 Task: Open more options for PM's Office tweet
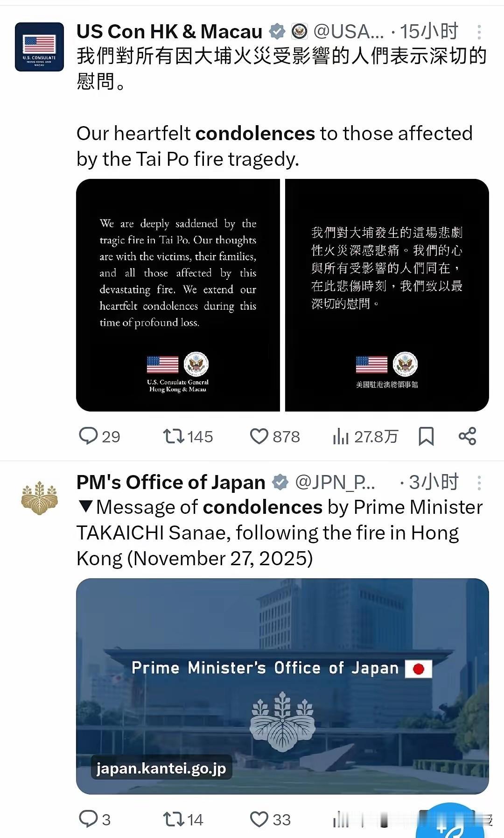tap(479, 483)
